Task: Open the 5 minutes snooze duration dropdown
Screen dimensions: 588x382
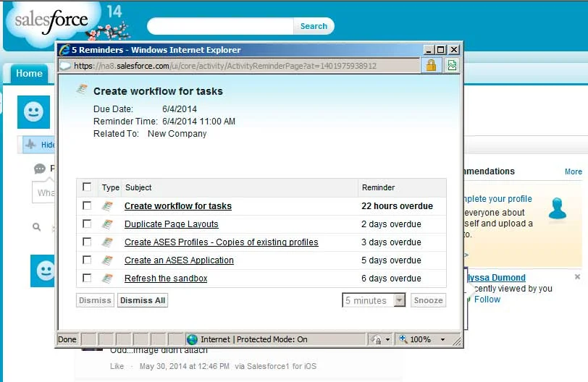Action: point(374,300)
